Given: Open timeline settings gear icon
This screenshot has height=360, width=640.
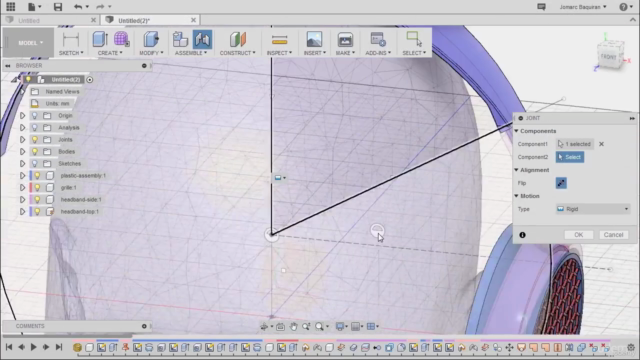Looking at the screenshot, I should [631, 347].
